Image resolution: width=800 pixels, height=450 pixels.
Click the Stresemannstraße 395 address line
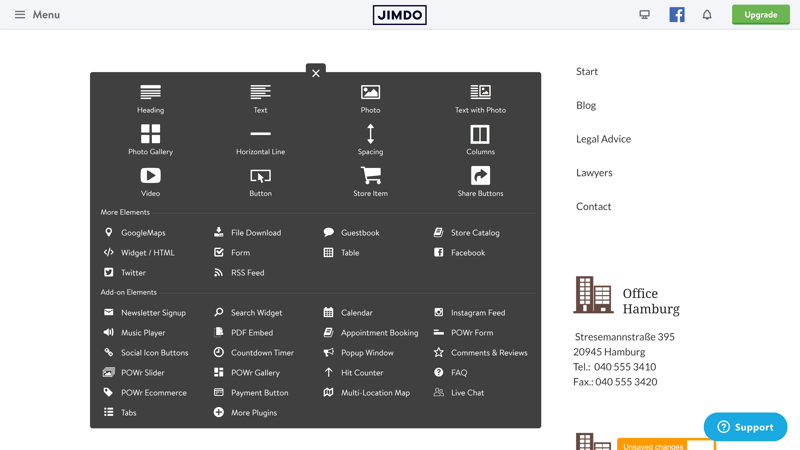coord(624,337)
